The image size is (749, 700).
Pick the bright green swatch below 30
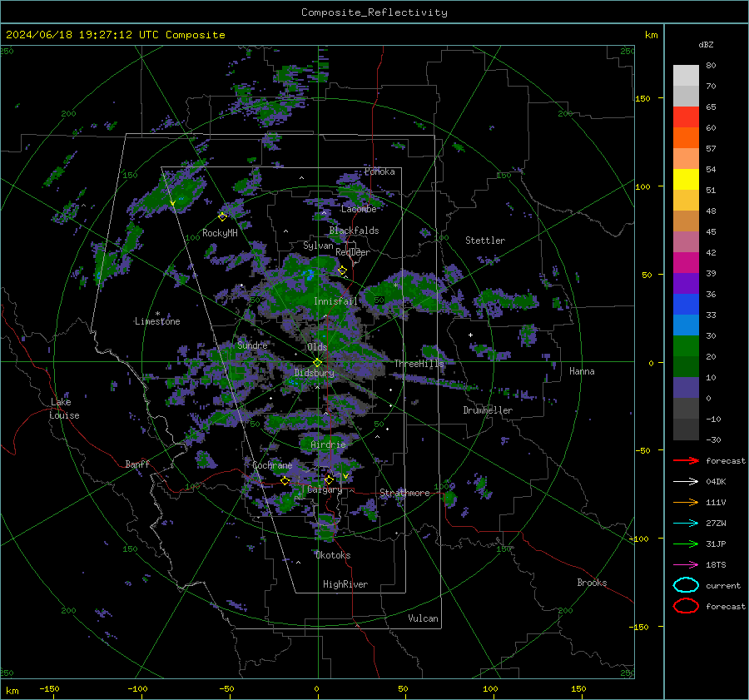pos(686,346)
